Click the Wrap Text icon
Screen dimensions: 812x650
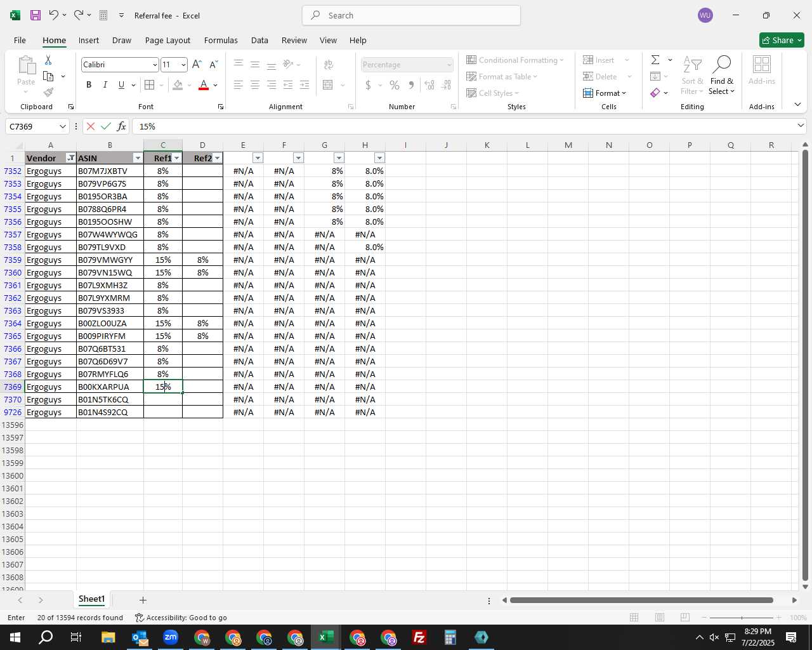[329, 64]
